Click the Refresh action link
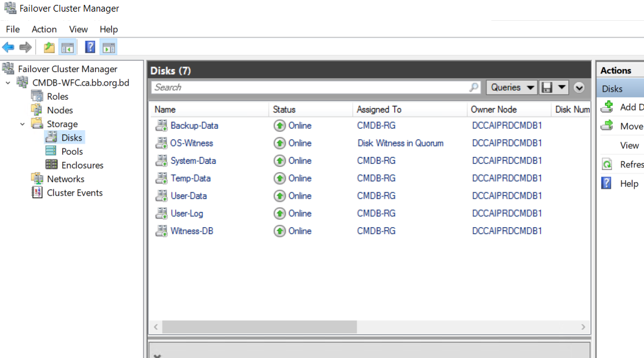Viewport: 644px width, 358px height. (x=632, y=164)
